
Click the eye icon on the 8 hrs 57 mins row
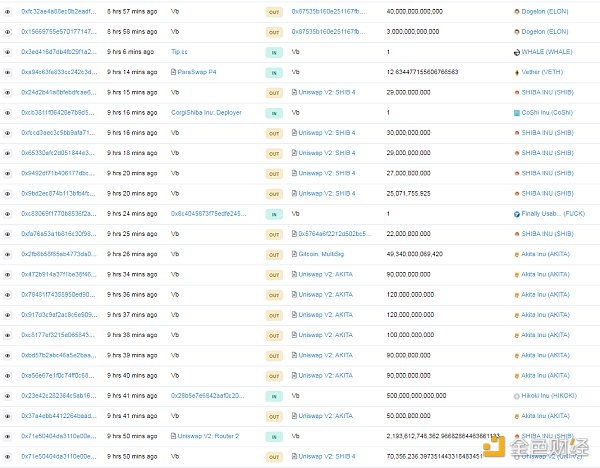coord(8,12)
